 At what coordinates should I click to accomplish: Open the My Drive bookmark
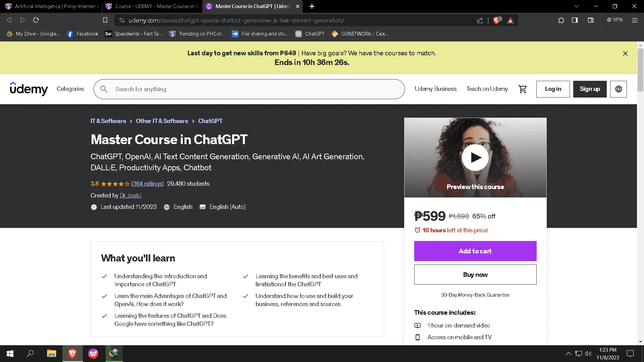point(33,34)
